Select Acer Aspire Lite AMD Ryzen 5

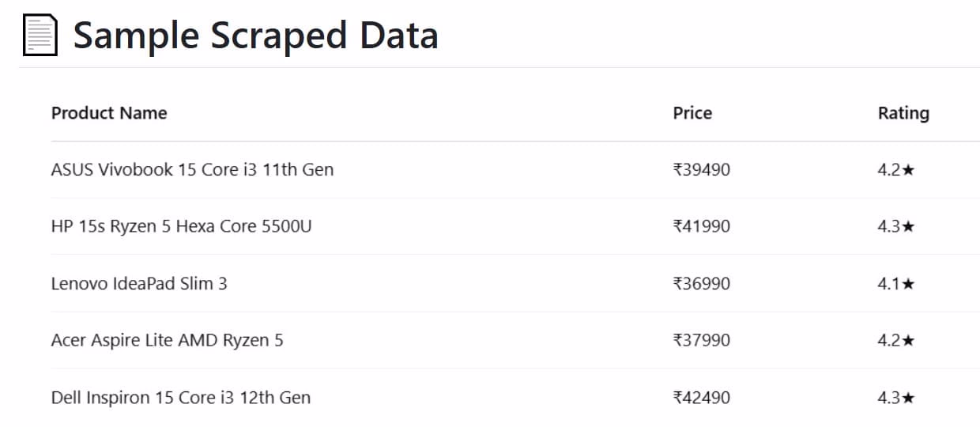(x=167, y=340)
